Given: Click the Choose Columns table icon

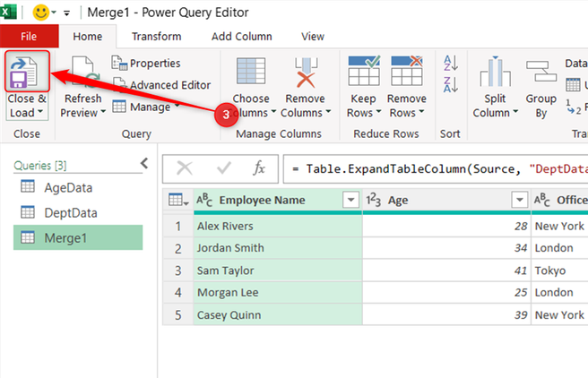Looking at the screenshot, I should coord(251,71).
